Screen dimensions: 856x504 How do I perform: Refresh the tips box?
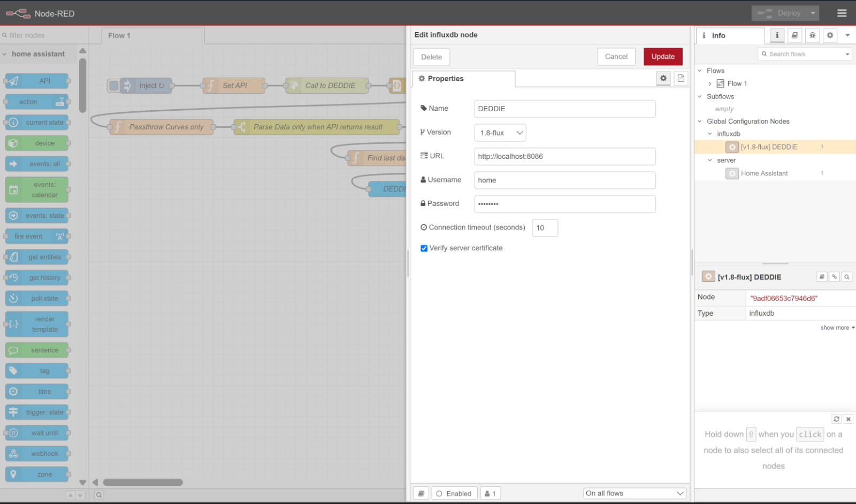(x=837, y=419)
